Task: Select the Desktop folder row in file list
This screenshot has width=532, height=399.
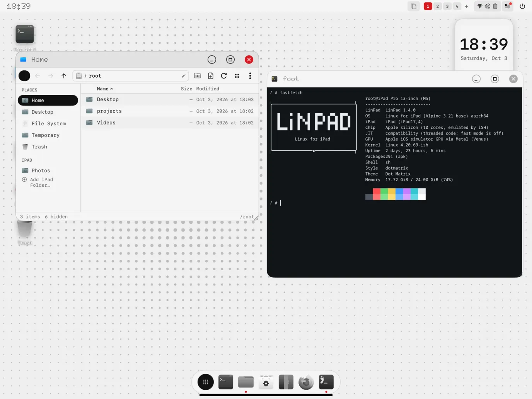Action: 170,99
